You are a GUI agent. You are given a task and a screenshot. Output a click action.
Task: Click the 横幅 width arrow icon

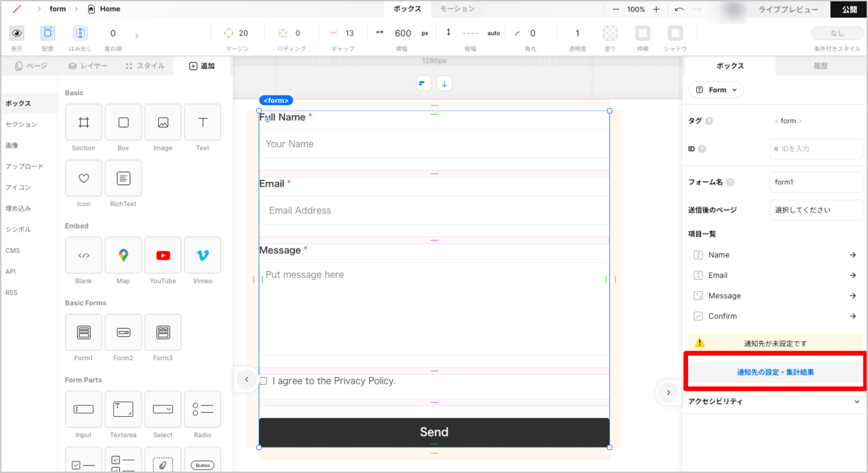coord(379,33)
